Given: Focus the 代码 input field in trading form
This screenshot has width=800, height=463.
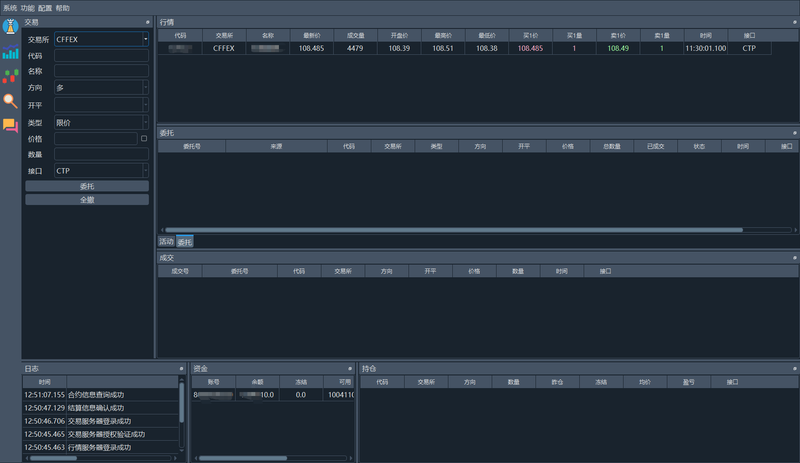Looking at the screenshot, I should tap(102, 56).
